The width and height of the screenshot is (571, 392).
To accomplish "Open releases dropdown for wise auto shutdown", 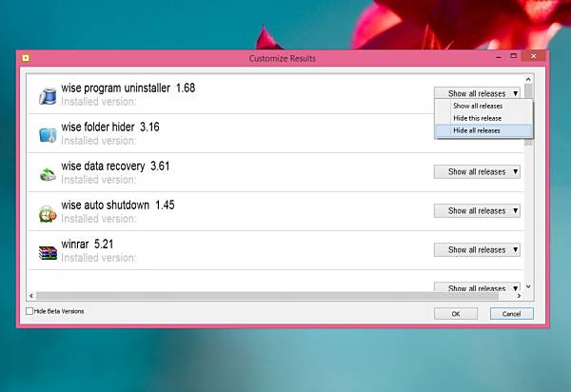I will (x=477, y=210).
